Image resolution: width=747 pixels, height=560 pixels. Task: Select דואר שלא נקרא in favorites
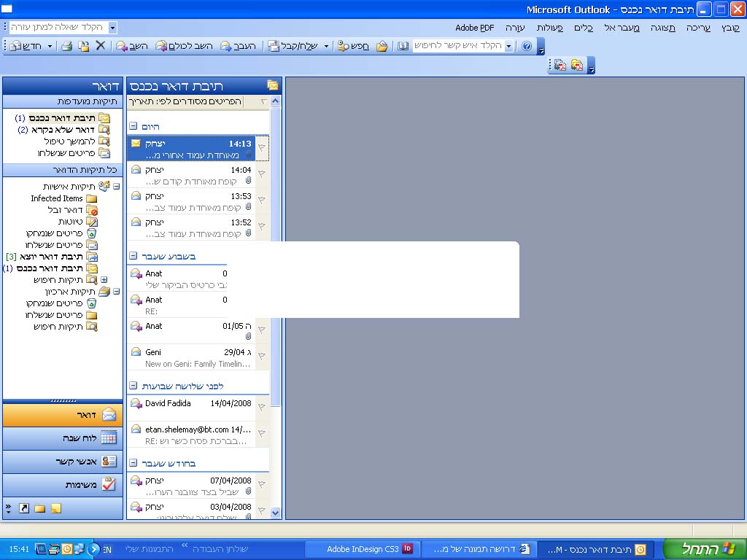click(x=64, y=130)
